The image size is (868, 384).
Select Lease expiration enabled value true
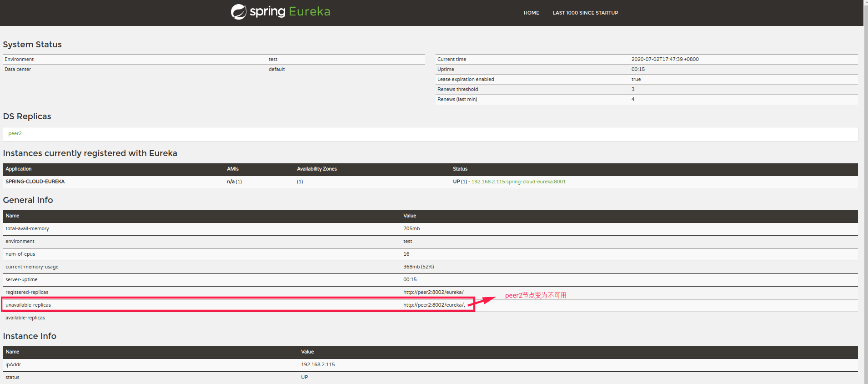coord(636,79)
